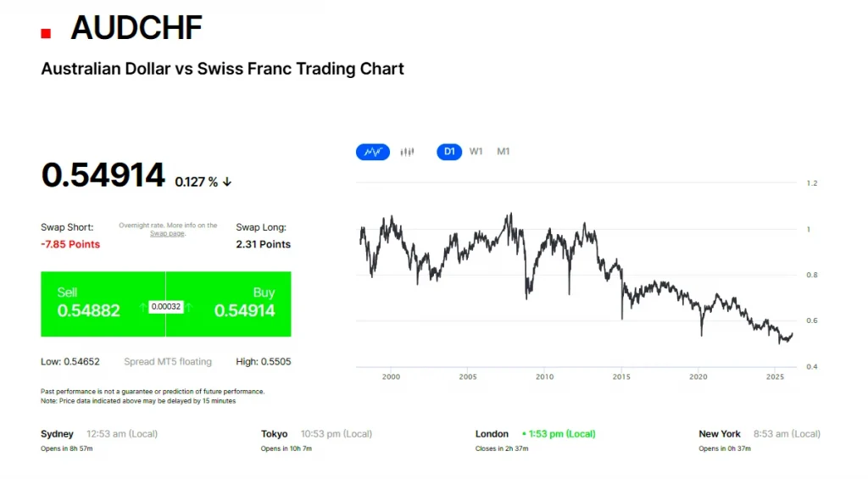Click the 0.54914 current price value

pos(103,175)
